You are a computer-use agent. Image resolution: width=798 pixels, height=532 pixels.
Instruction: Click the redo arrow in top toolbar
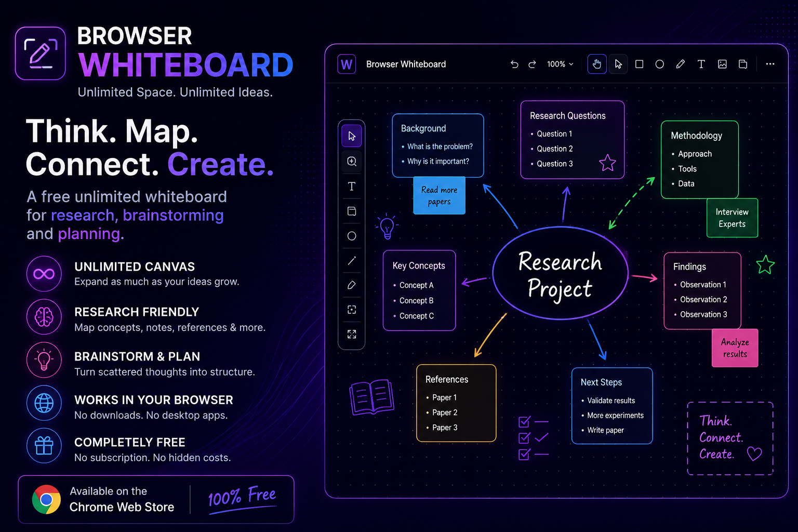point(532,64)
